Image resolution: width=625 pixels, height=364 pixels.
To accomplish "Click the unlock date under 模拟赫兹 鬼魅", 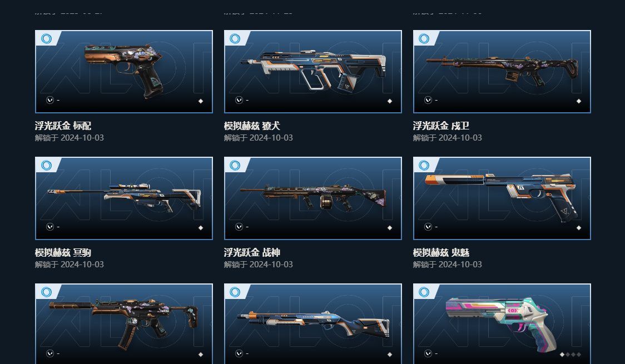I will coord(447,265).
